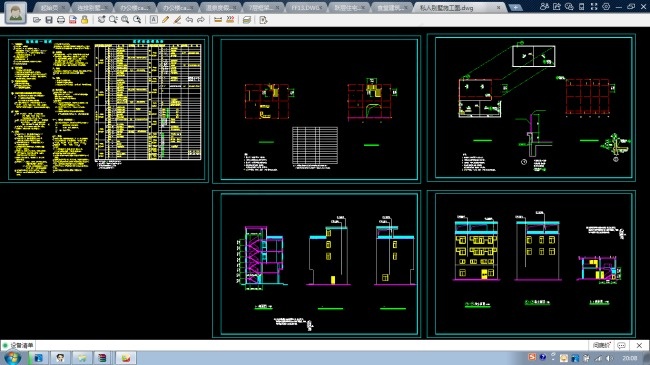Screen dimensions: 650x365
Task: Open the new tab with plus button
Action: click(x=515, y=7)
